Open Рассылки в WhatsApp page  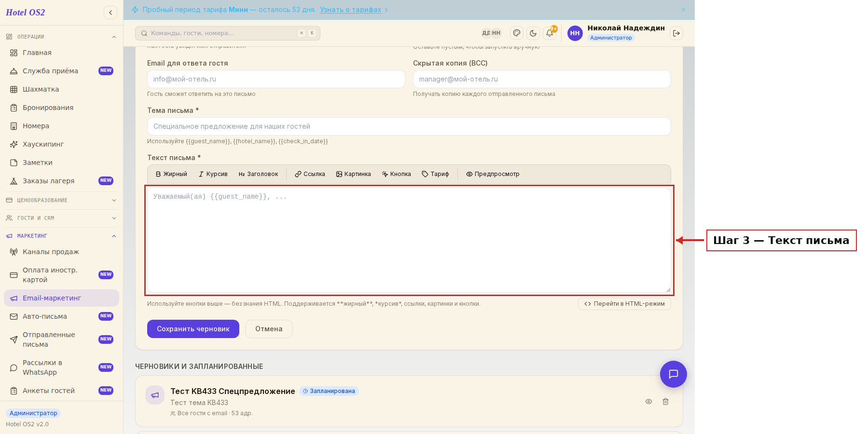point(61,367)
